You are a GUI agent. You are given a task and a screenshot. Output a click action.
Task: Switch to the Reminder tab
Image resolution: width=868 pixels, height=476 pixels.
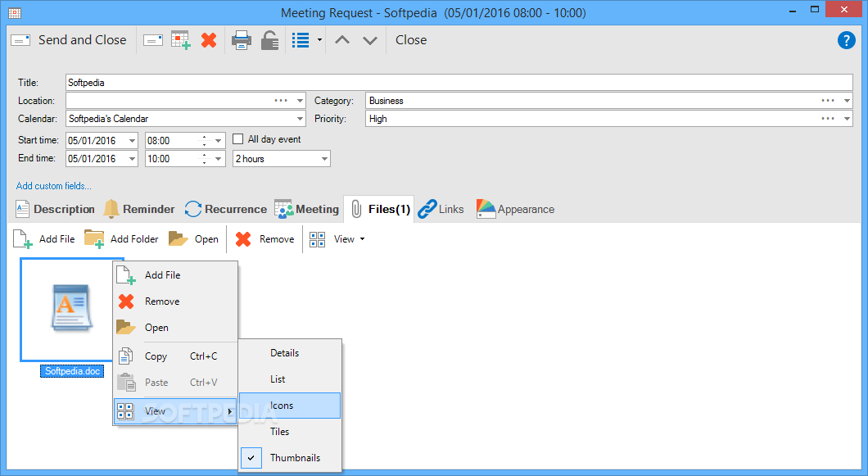[139, 209]
